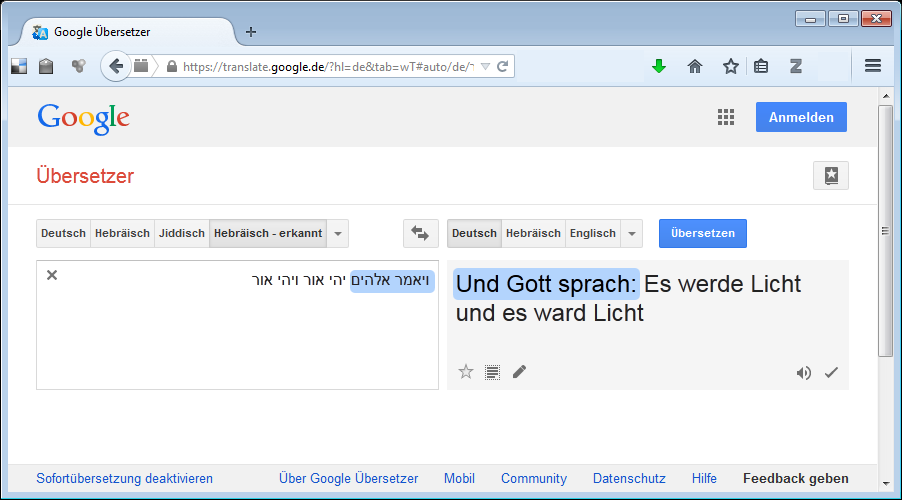Image resolution: width=902 pixels, height=500 pixels.
Task: Minimize the browser window
Action: point(811,19)
